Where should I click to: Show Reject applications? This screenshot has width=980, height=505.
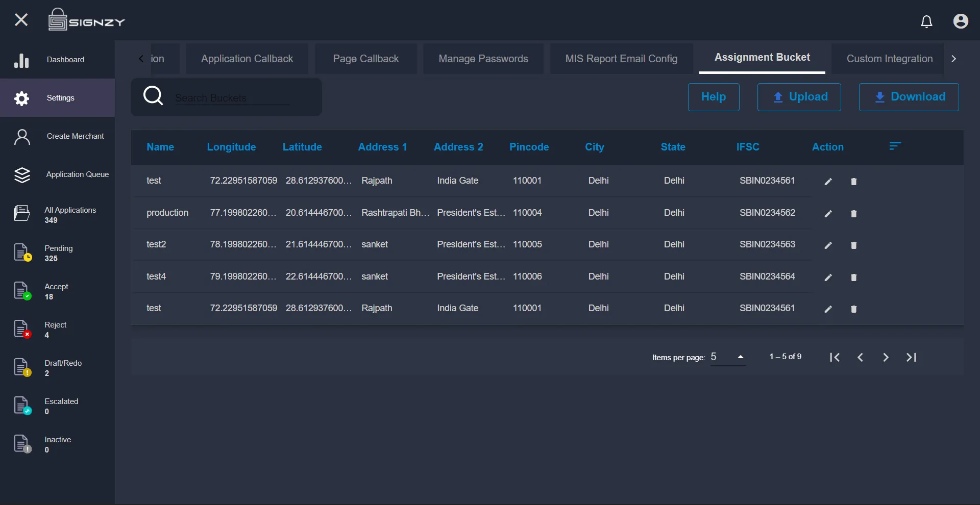pos(57,330)
